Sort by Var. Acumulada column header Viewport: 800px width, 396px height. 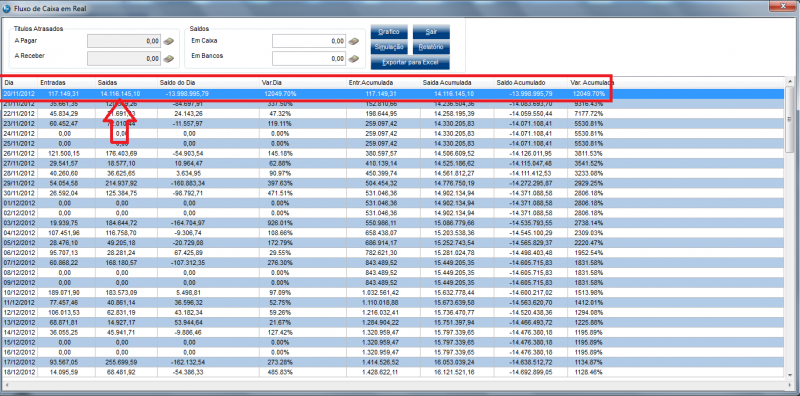click(592, 82)
